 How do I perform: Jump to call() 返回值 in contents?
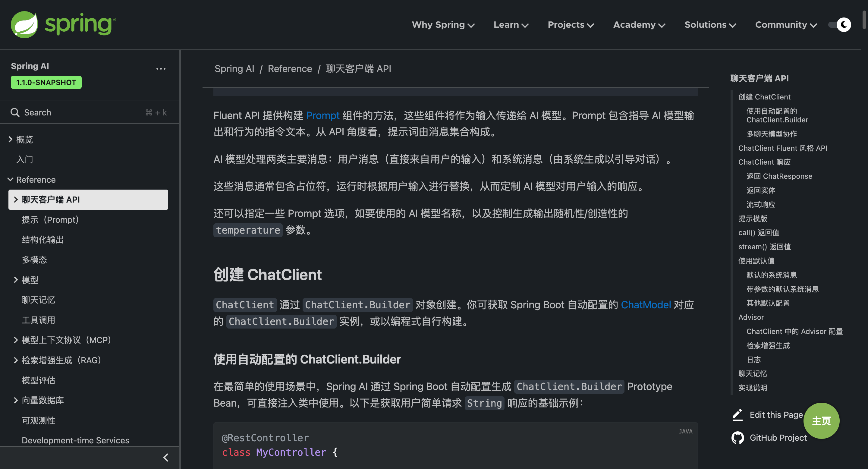pos(759,232)
